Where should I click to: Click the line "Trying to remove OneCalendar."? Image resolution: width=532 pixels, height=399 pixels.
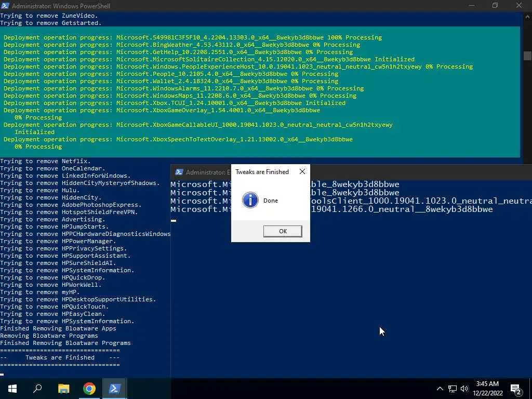tap(52, 169)
